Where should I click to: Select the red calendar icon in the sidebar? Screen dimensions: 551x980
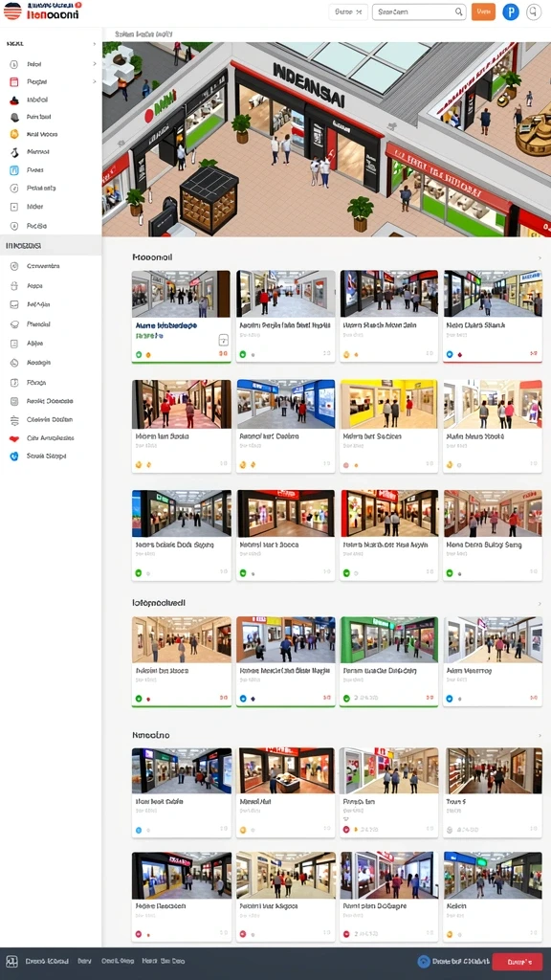(14, 81)
